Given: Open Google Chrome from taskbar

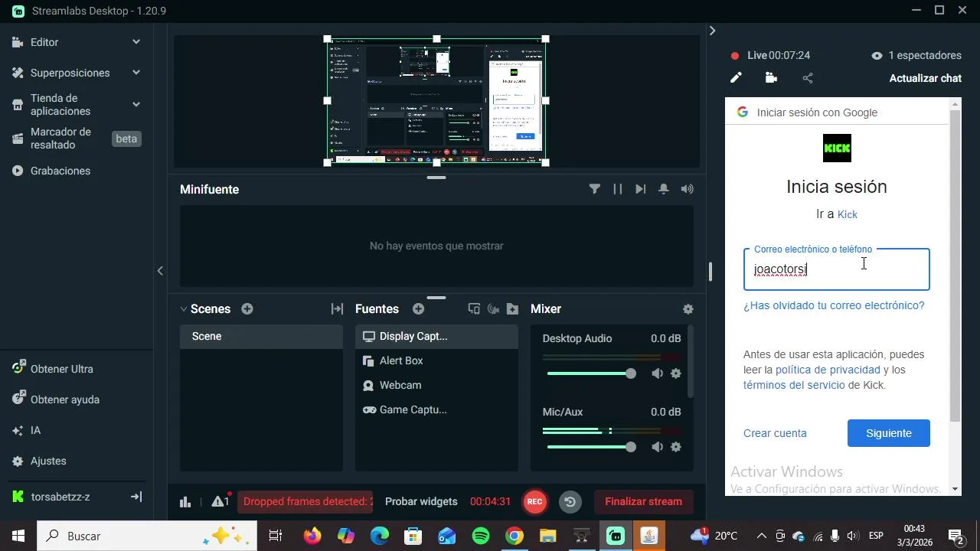Looking at the screenshot, I should tap(514, 536).
